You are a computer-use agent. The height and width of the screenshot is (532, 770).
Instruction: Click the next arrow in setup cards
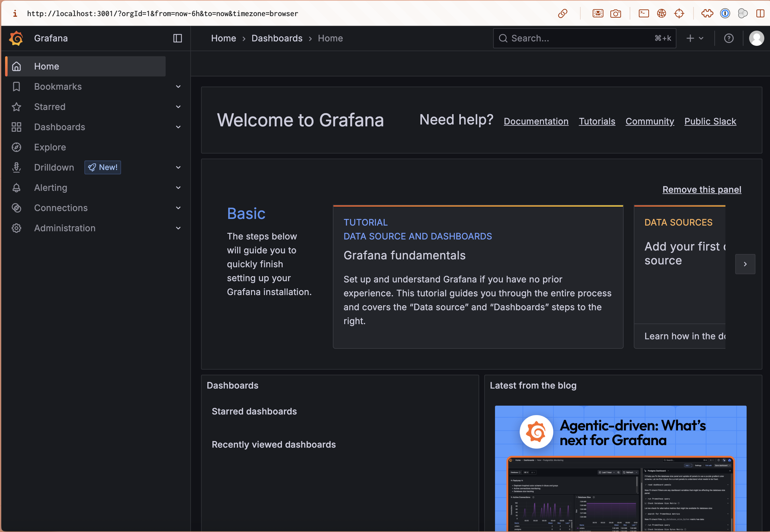tap(745, 264)
